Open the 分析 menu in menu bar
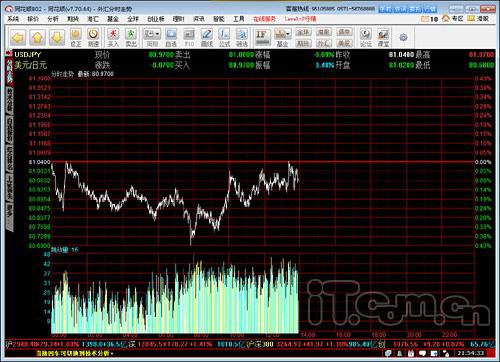500x362 pixels. point(53,19)
